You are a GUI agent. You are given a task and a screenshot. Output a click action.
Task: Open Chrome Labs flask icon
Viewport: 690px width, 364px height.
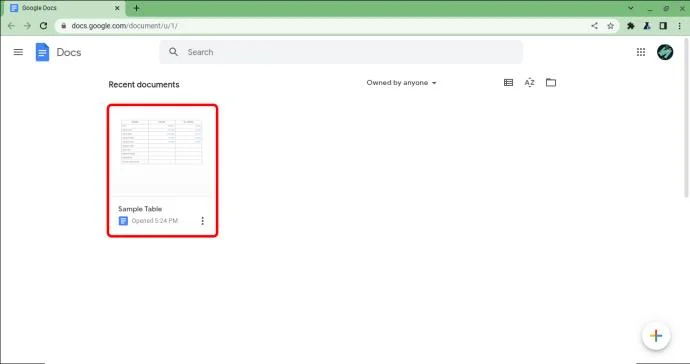pyautogui.click(x=647, y=26)
